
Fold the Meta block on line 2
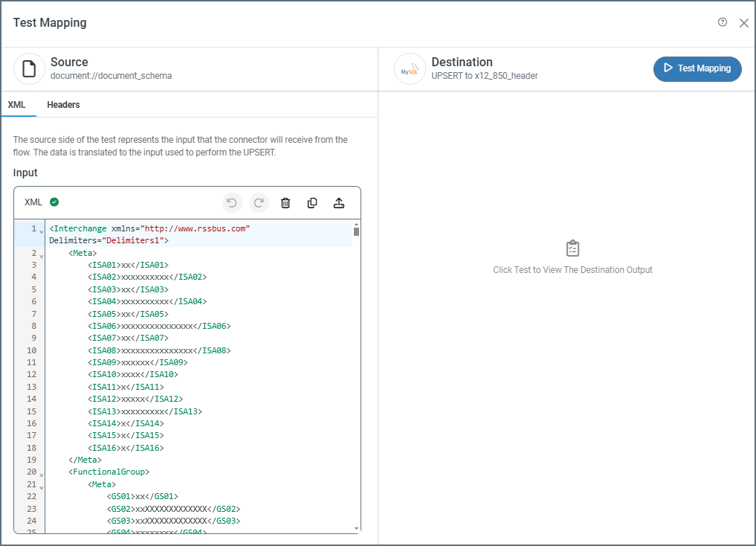[41, 255]
